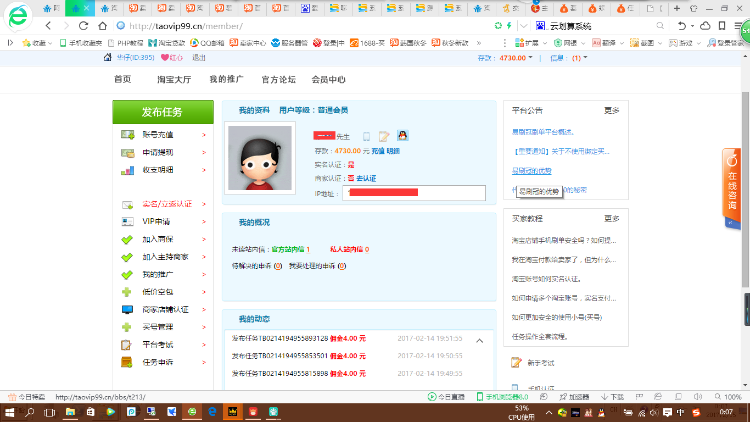Viewport: 750px width, 422px height.
Task: Expand the 截图 bookmarks-bar dropdown
Action: pyautogui.click(x=660, y=43)
